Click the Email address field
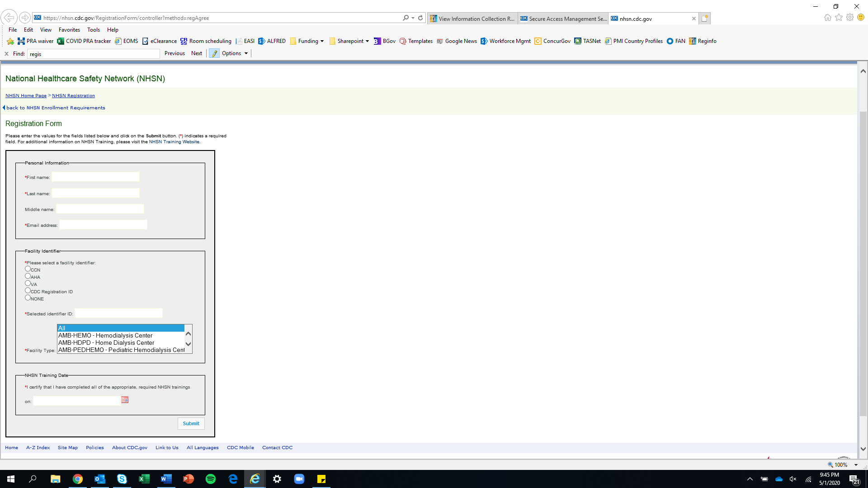This screenshot has width=868, height=488. (x=103, y=225)
